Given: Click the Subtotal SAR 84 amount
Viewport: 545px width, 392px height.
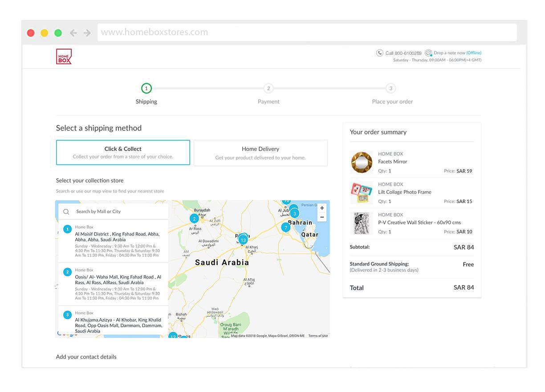Looking at the screenshot, I should pyautogui.click(x=464, y=247).
